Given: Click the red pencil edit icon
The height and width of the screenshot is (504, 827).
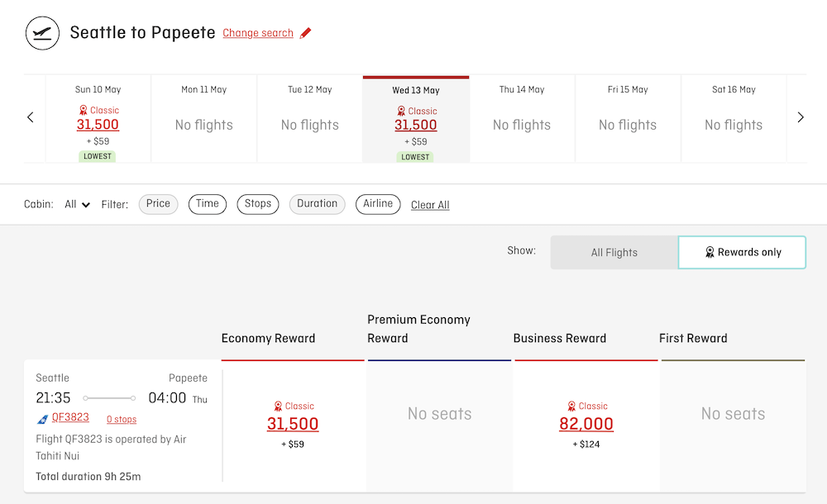Looking at the screenshot, I should pyautogui.click(x=305, y=33).
